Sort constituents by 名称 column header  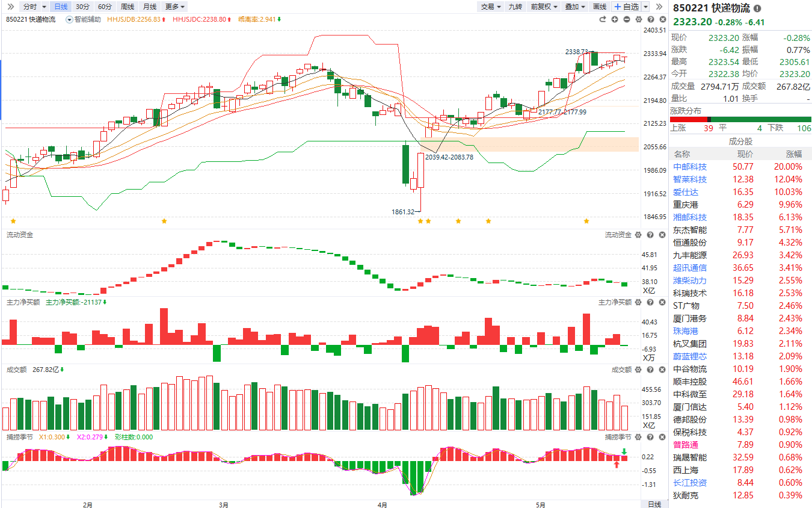pyautogui.click(x=682, y=154)
